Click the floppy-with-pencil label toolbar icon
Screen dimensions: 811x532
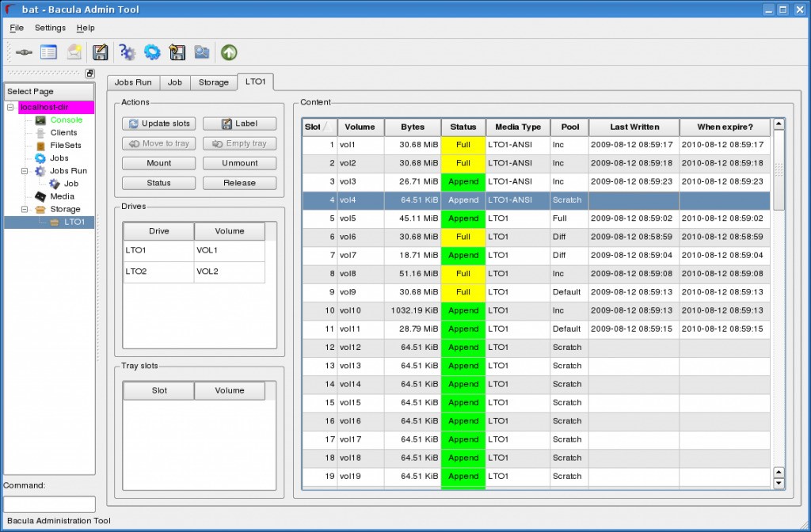[x=101, y=53]
